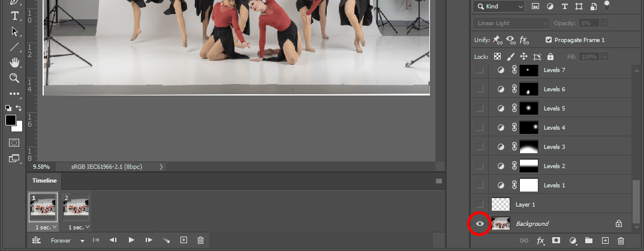The image size is (644, 251).
Task: Filter layers by adjustment layer icon
Action: (549, 7)
